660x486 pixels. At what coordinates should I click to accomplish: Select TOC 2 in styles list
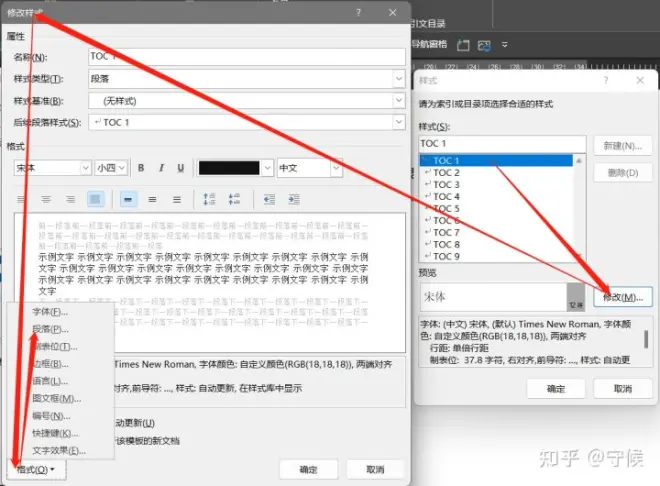(x=496, y=173)
